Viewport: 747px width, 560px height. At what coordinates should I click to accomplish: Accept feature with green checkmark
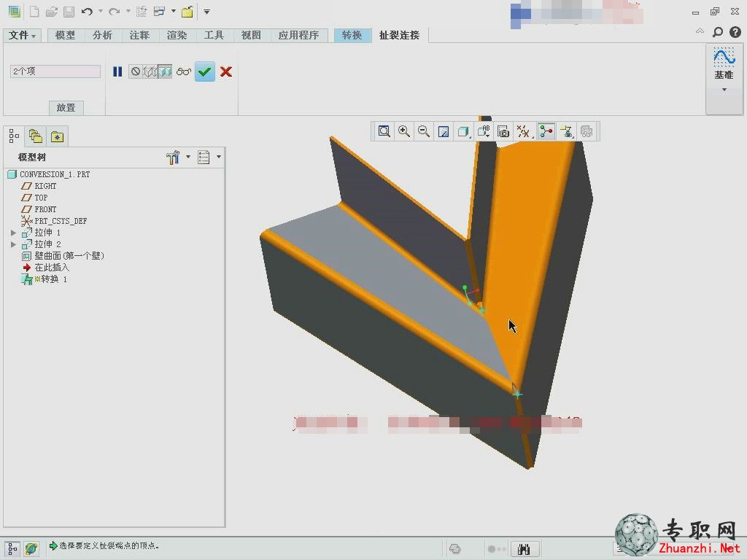(205, 71)
